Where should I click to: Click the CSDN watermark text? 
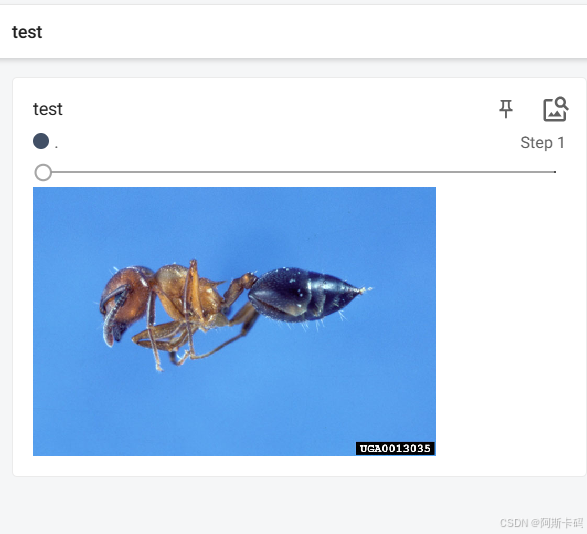(542, 522)
